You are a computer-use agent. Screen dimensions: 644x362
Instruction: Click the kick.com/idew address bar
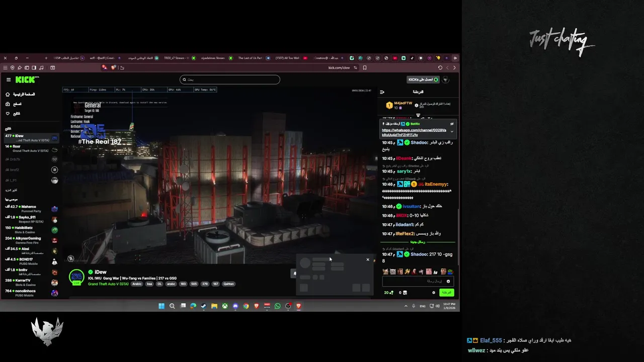339,68
